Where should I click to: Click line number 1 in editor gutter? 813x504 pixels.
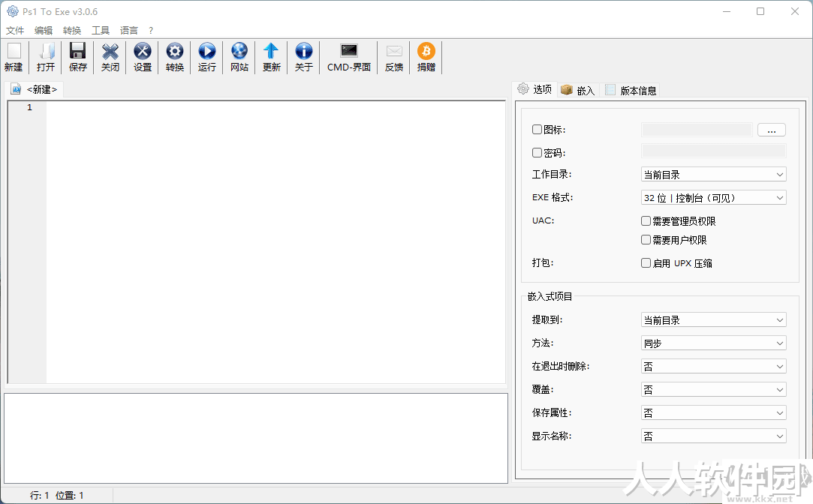pos(29,108)
